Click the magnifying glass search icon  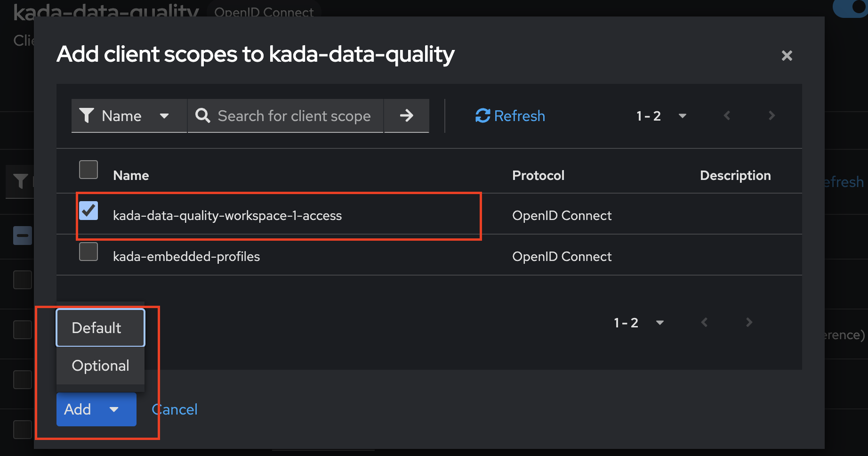click(203, 115)
